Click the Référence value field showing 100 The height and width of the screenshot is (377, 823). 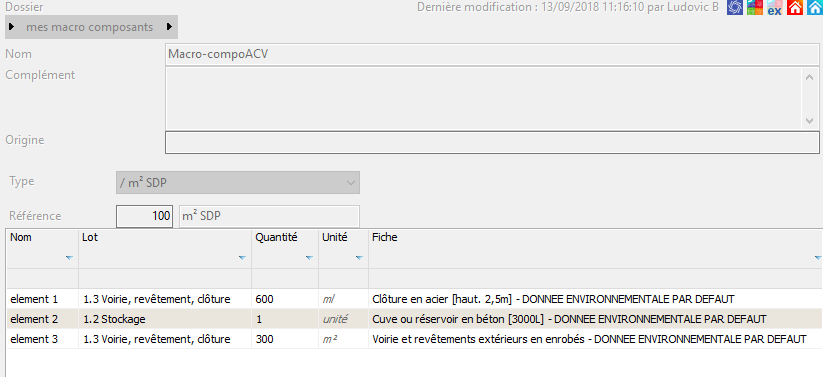tap(144, 216)
